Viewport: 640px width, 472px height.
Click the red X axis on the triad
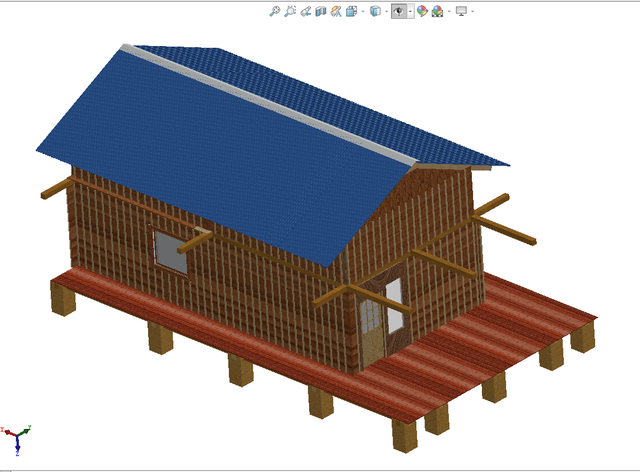click(x=8, y=432)
